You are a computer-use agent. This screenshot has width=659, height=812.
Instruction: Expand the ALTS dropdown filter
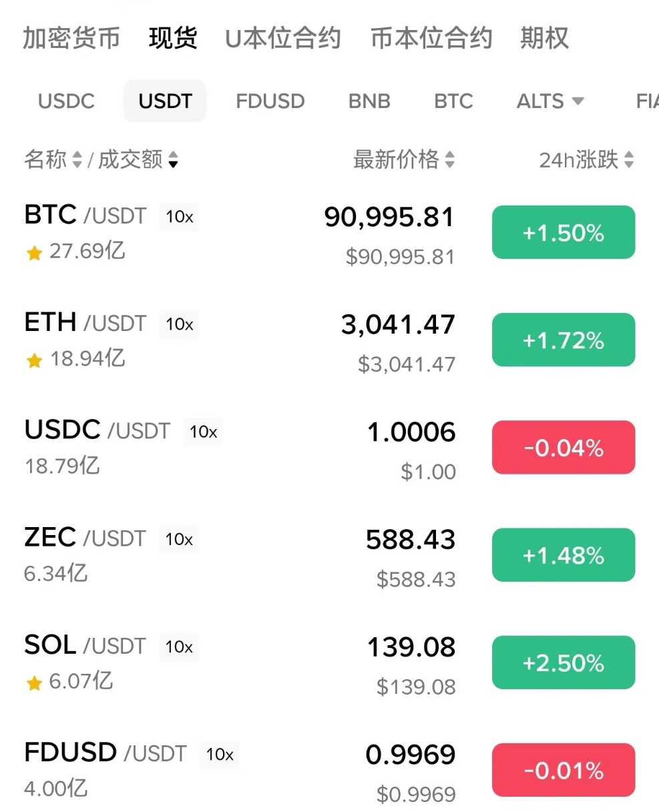tap(550, 101)
